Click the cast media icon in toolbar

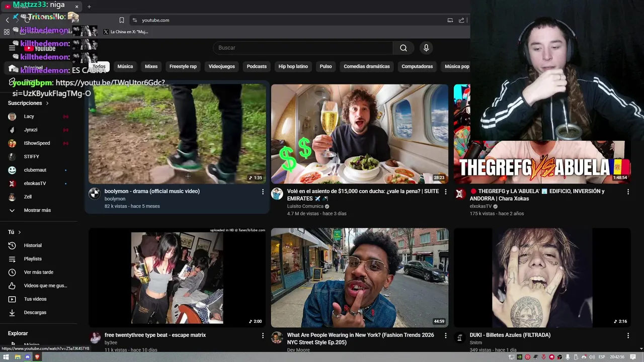pyautogui.click(x=450, y=20)
